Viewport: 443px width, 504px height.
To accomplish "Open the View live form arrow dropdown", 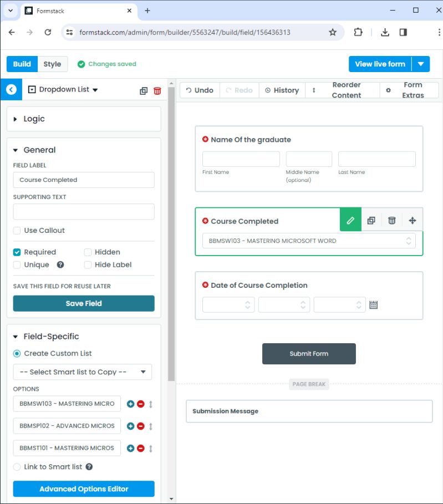I will [x=420, y=64].
